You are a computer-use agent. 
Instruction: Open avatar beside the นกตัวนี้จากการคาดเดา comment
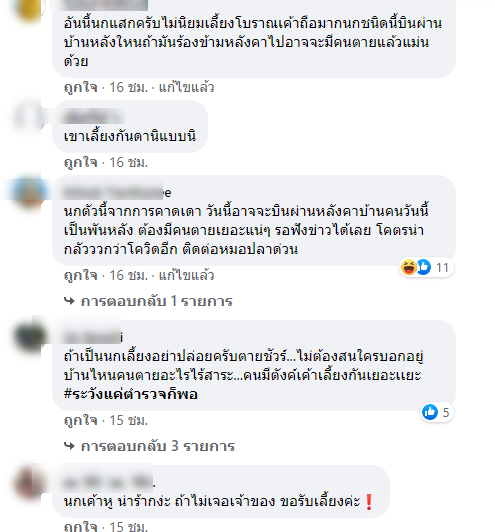[x=30, y=192]
